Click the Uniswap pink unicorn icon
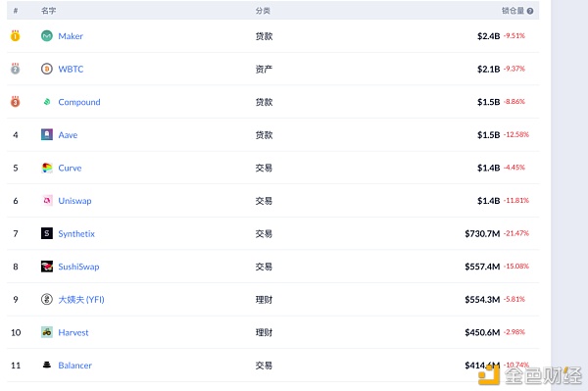 (47, 201)
